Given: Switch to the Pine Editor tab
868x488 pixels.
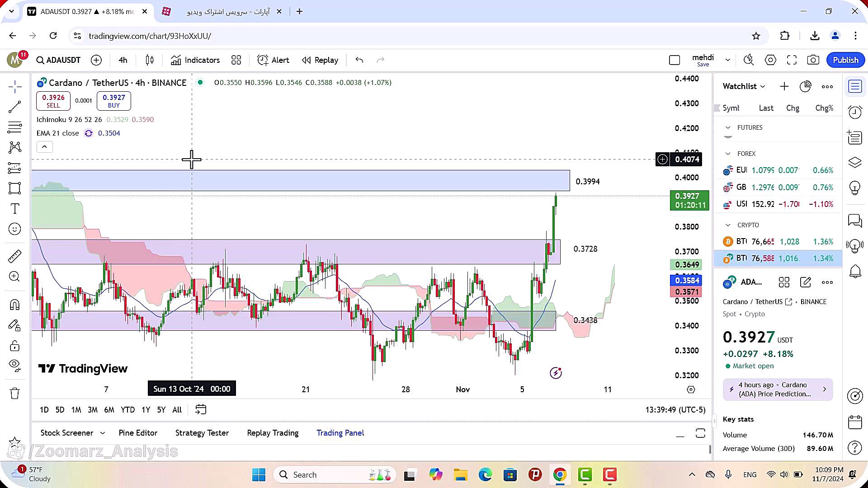Looking at the screenshot, I should point(138,433).
